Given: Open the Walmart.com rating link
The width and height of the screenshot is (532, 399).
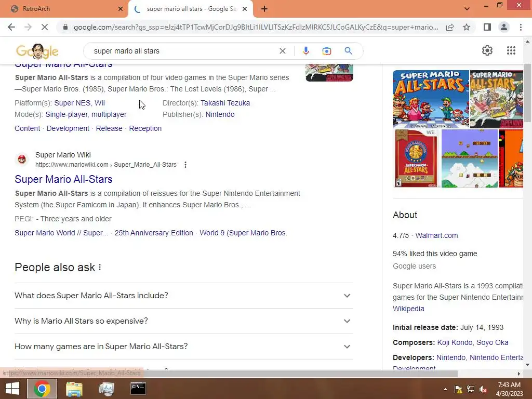Looking at the screenshot, I should (x=436, y=235).
